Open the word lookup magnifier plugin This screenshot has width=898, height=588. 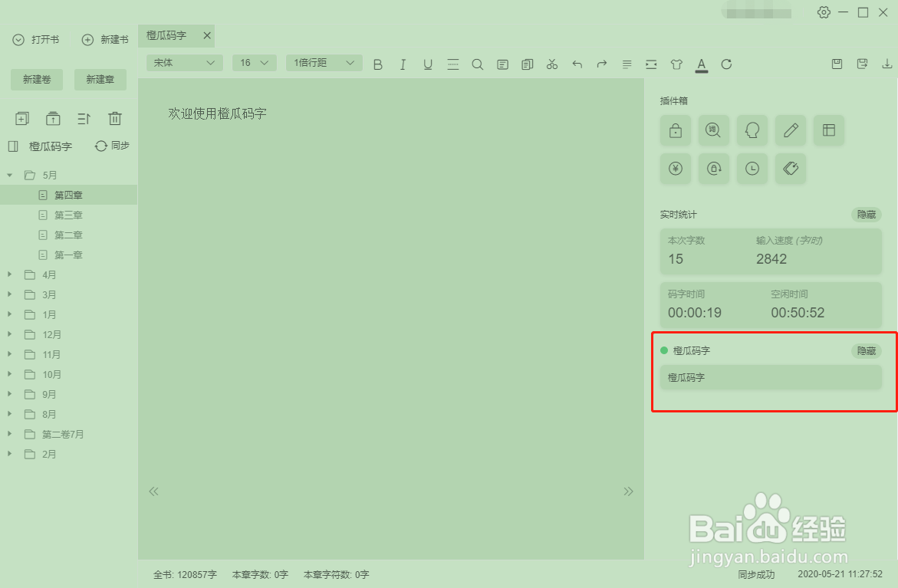coord(714,130)
